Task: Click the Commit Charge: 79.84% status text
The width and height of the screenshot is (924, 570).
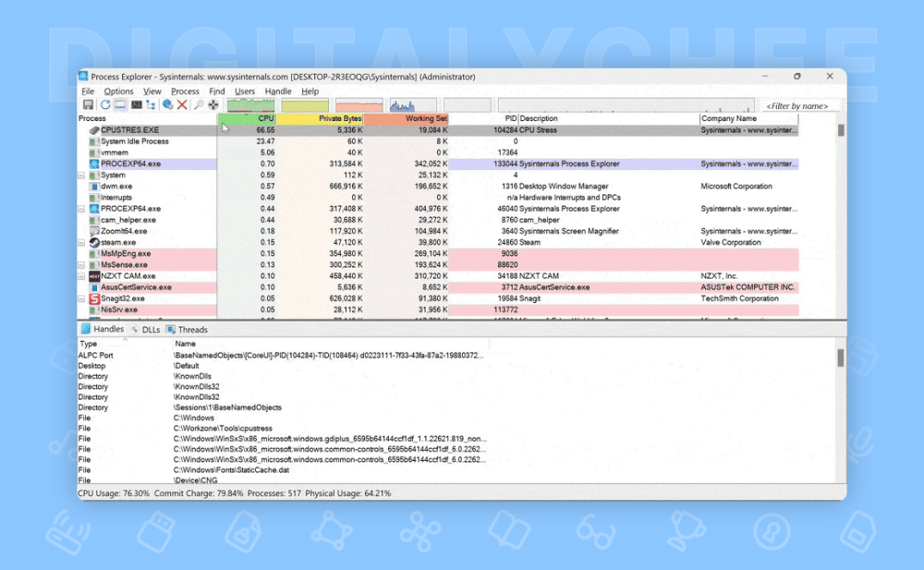Action: pos(199,493)
